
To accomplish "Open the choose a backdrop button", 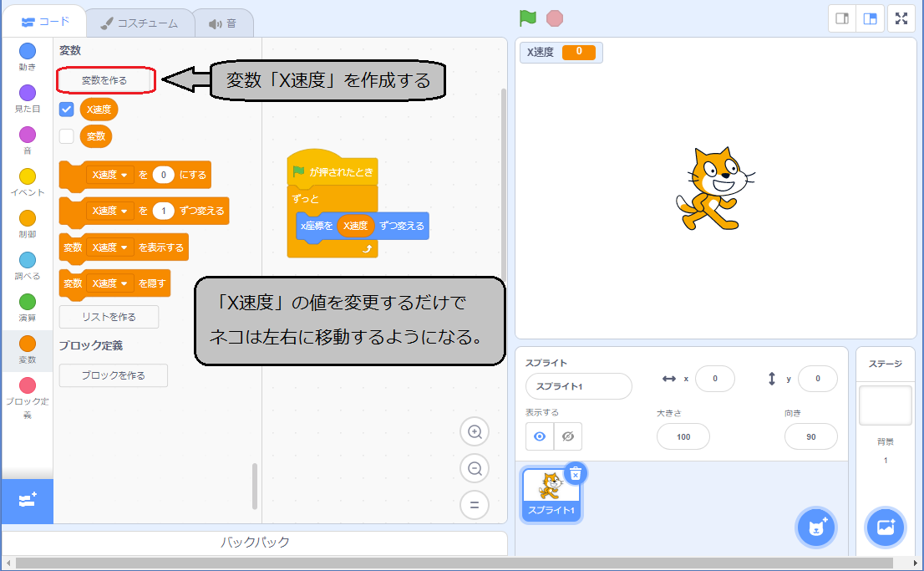I will [886, 528].
